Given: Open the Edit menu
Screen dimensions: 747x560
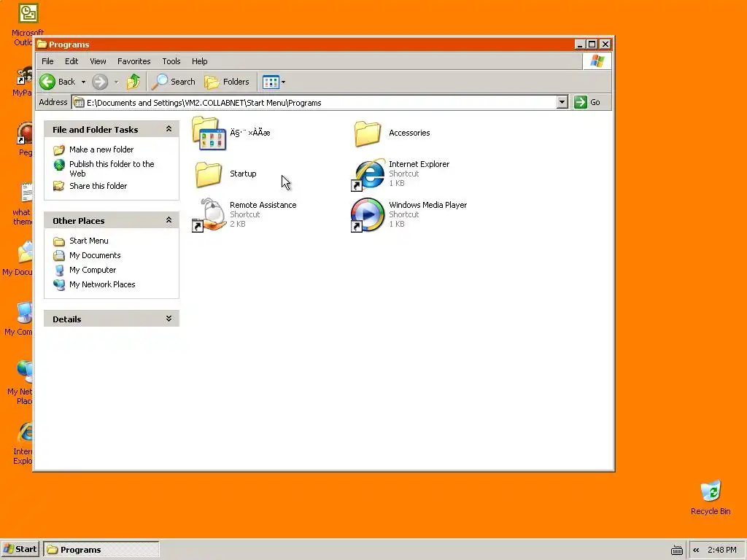Looking at the screenshot, I should tap(71, 61).
